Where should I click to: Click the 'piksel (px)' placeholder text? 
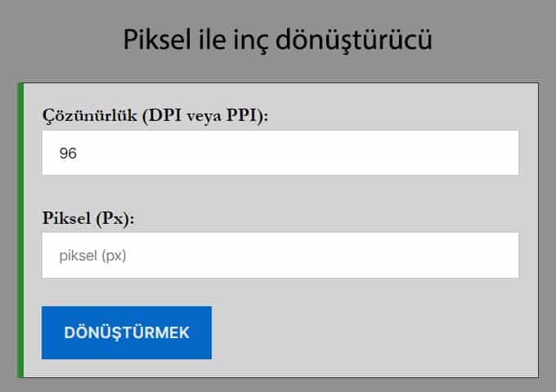click(x=93, y=256)
